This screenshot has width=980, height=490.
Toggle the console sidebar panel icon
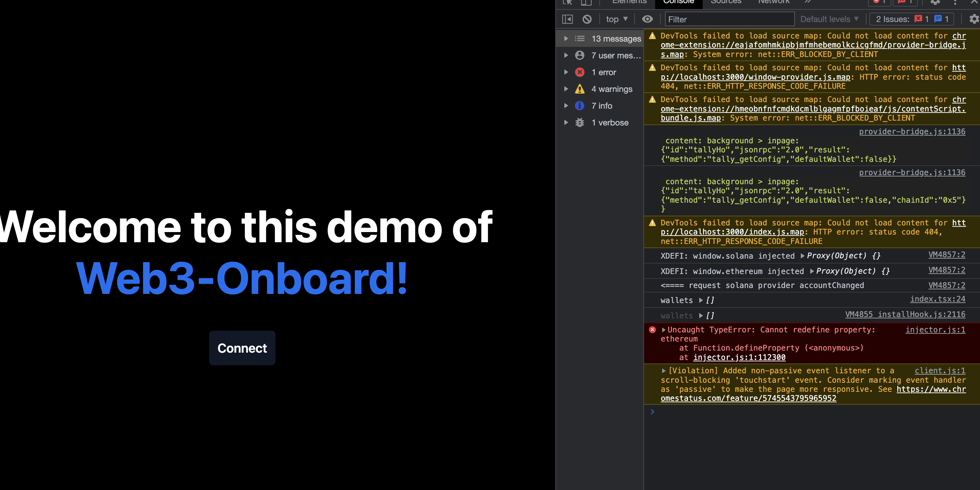pos(567,19)
